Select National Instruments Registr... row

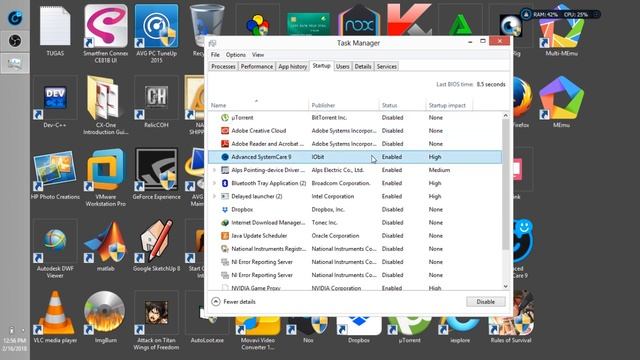pos(355,249)
